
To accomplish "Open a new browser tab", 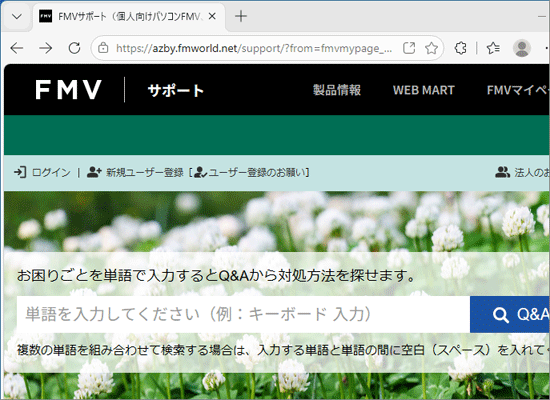I will [x=241, y=16].
